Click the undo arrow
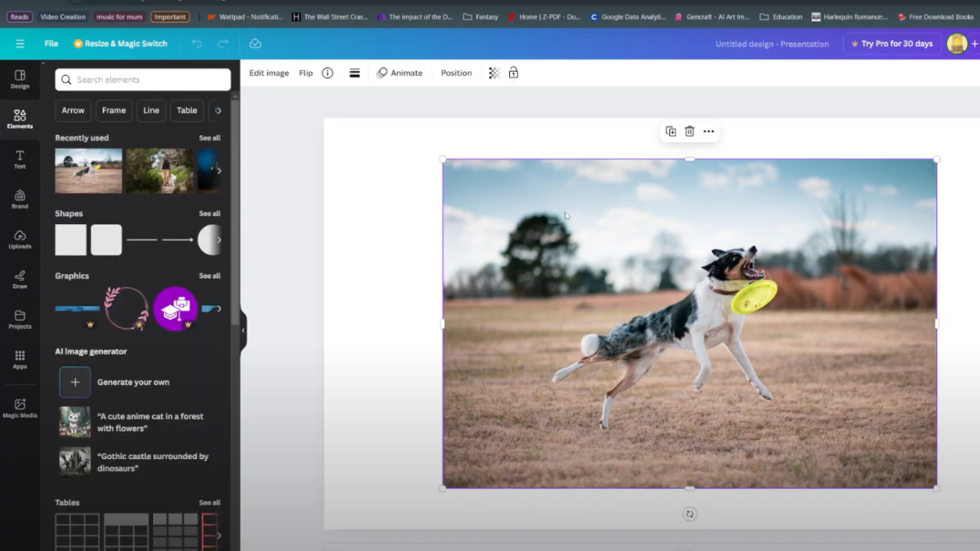The image size is (980, 551). click(x=197, y=44)
